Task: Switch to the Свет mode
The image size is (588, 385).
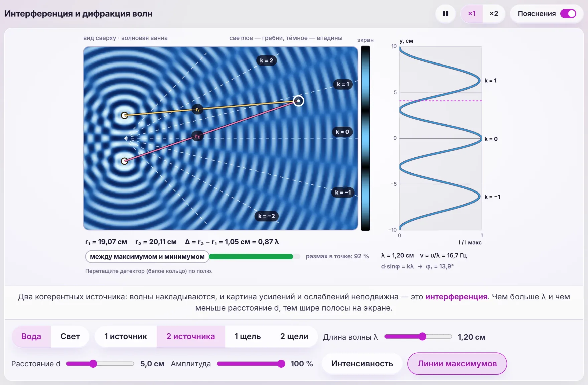Action: click(x=70, y=336)
